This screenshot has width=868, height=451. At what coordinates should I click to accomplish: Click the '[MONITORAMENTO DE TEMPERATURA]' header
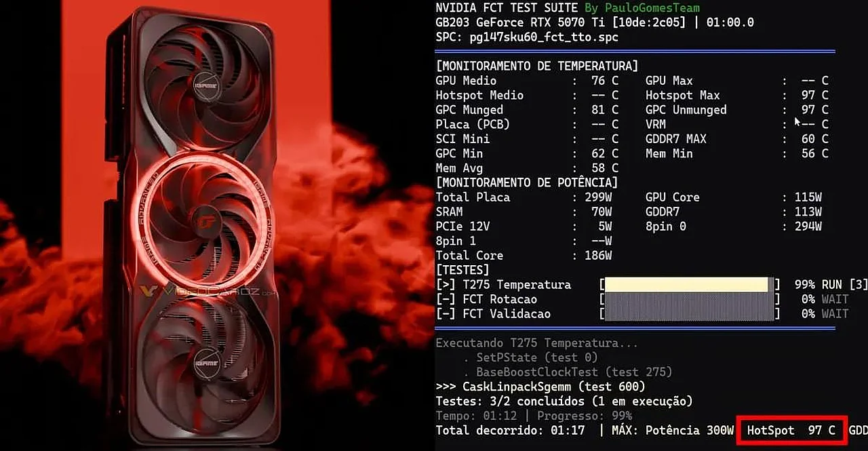tap(537, 66)
